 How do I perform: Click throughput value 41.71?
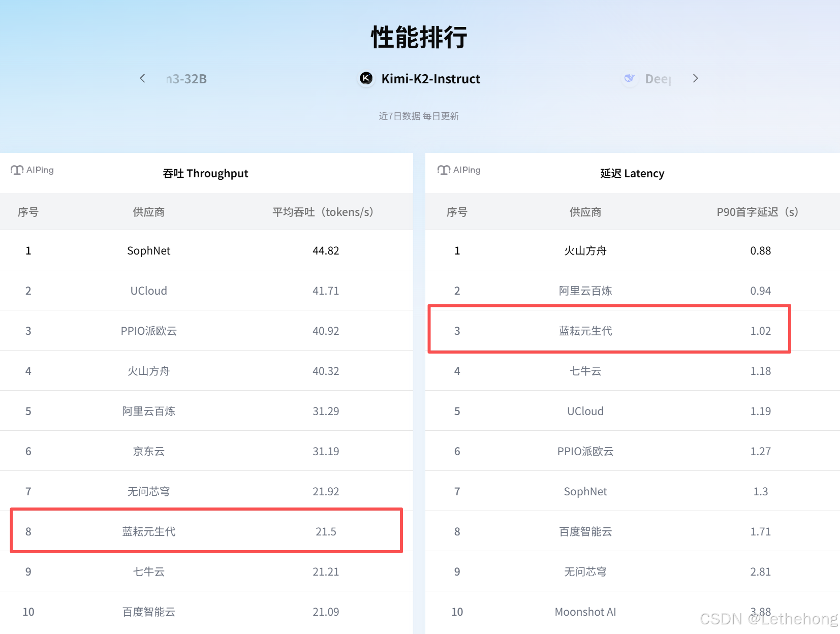(x=326, y=291)
